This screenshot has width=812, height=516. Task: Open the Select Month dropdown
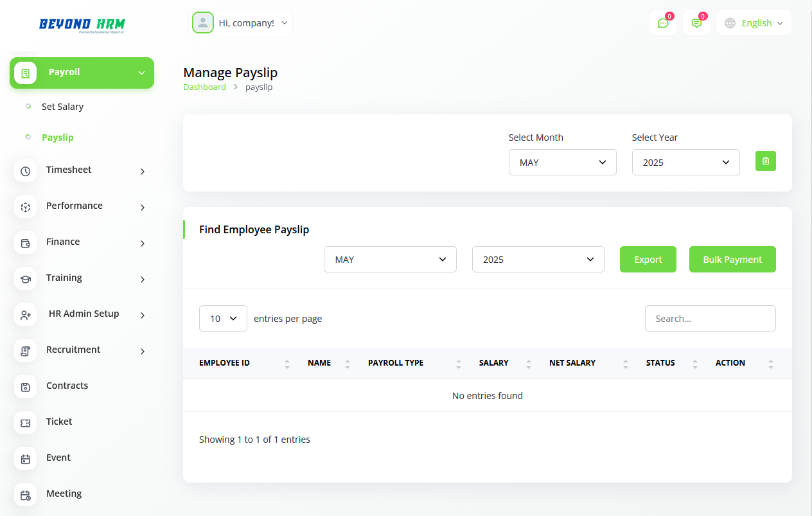point(562,163)
